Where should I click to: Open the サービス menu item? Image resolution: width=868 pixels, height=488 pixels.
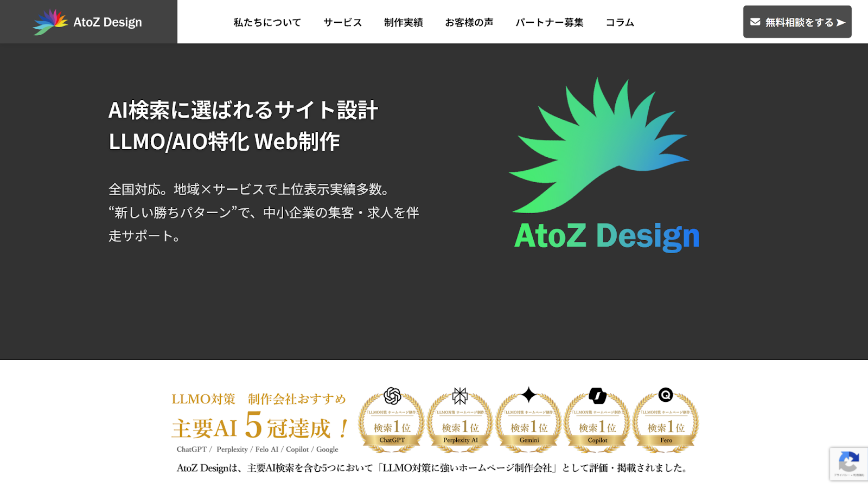click(x=342, y=22)
